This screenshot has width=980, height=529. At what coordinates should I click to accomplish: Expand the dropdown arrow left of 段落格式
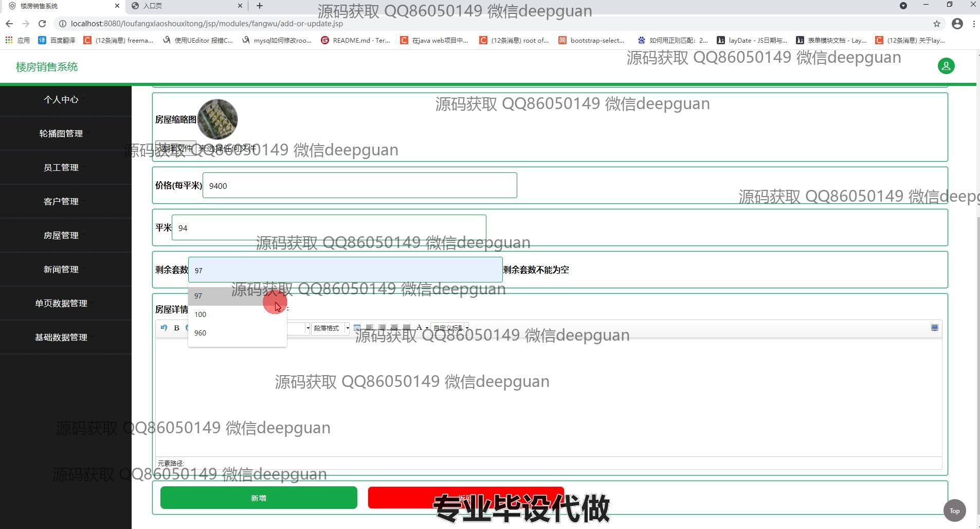pos(307,328)
